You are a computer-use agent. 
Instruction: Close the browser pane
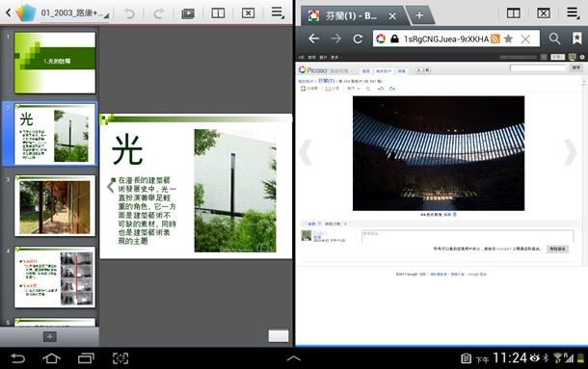point(544,13)
